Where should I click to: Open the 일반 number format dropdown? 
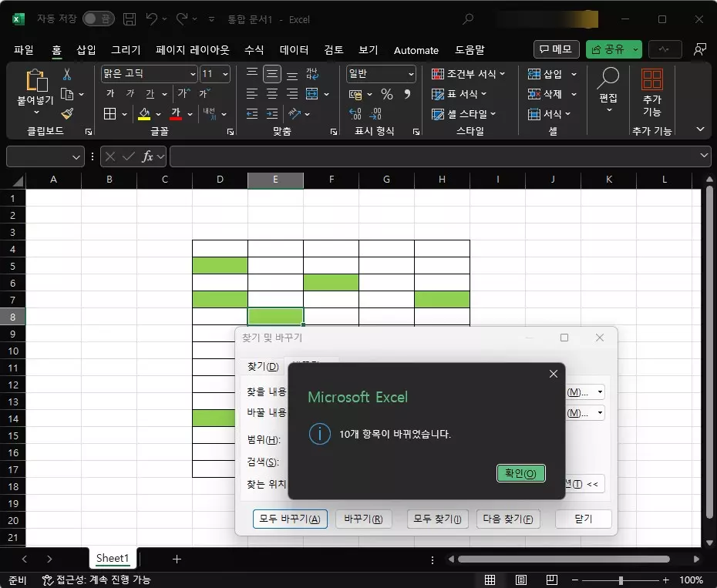click(409, 73)
